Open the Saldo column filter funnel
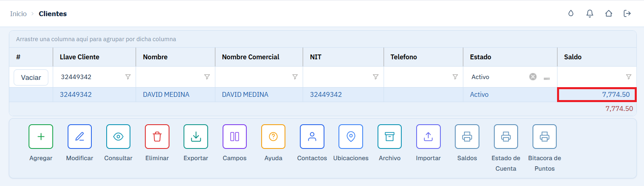Screen dimensions: 644x186 (629, 77)
